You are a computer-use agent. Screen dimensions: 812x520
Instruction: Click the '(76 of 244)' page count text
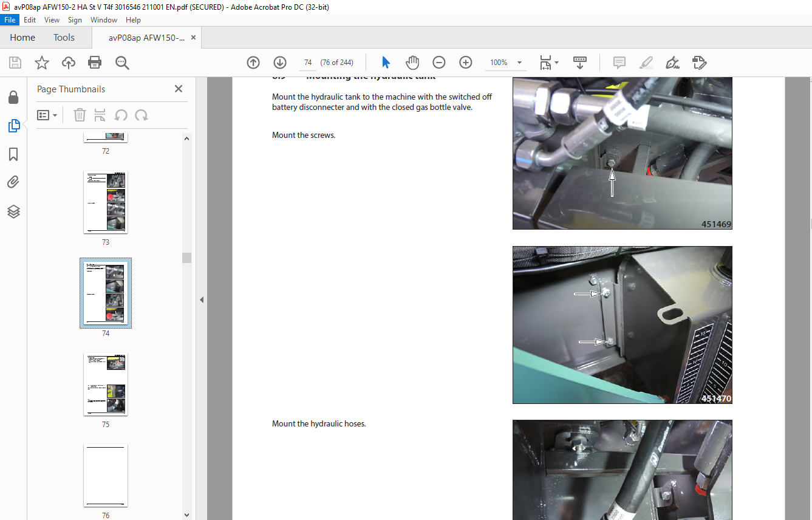337,63
